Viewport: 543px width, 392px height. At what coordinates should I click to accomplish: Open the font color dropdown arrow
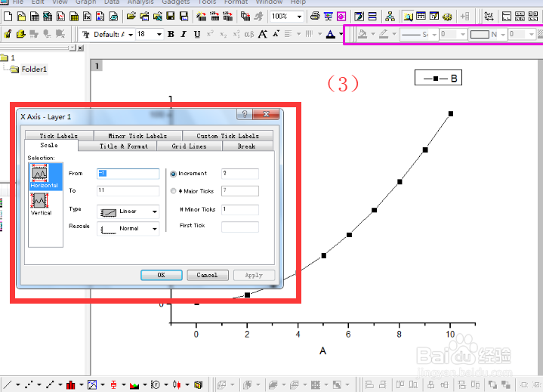point(341,34)
